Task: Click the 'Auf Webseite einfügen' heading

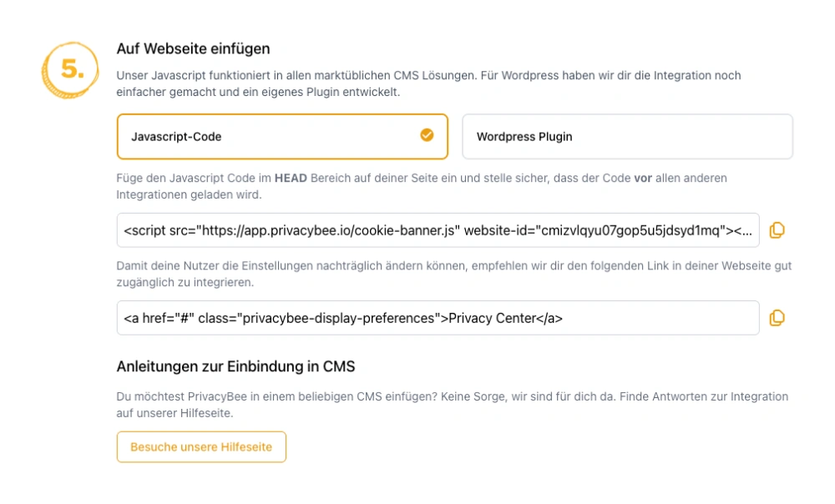Action: coord(193,49)
